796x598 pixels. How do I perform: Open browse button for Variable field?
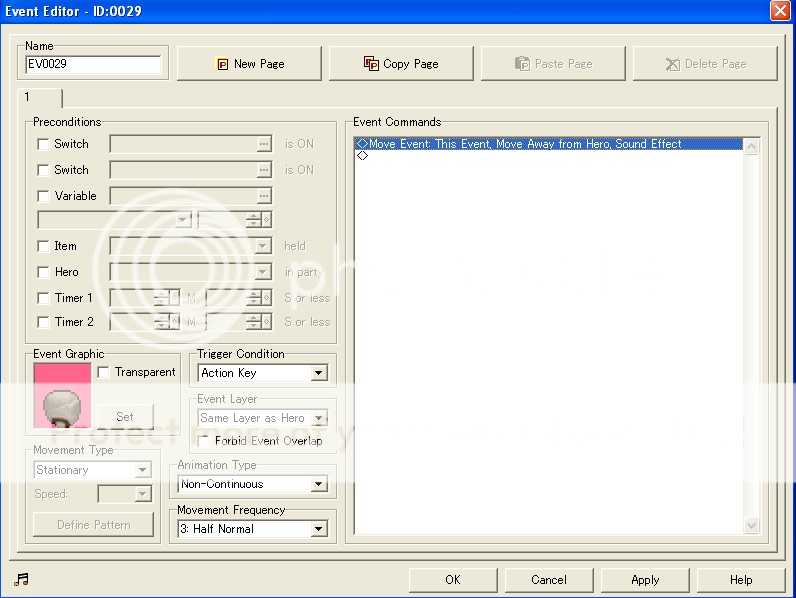tap(264, 196)
